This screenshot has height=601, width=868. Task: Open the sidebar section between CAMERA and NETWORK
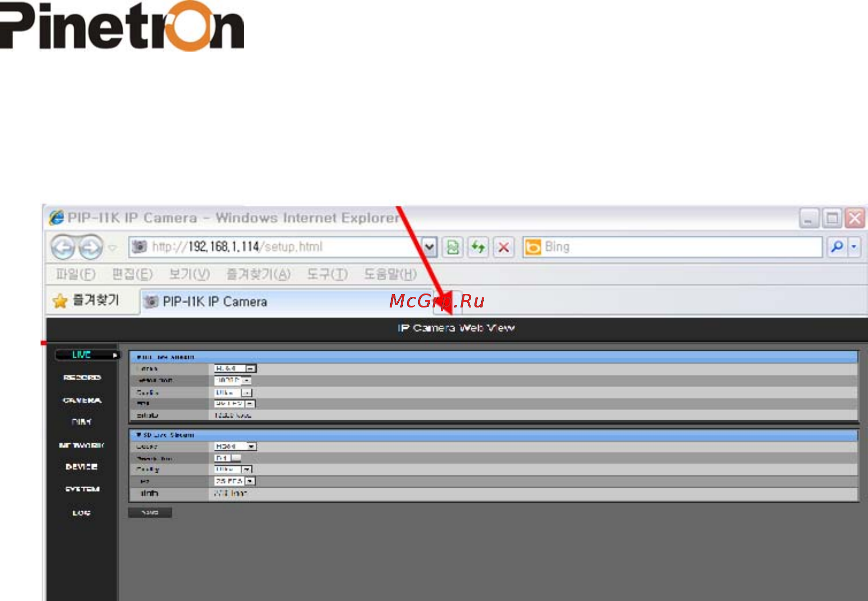pos(81,422)
